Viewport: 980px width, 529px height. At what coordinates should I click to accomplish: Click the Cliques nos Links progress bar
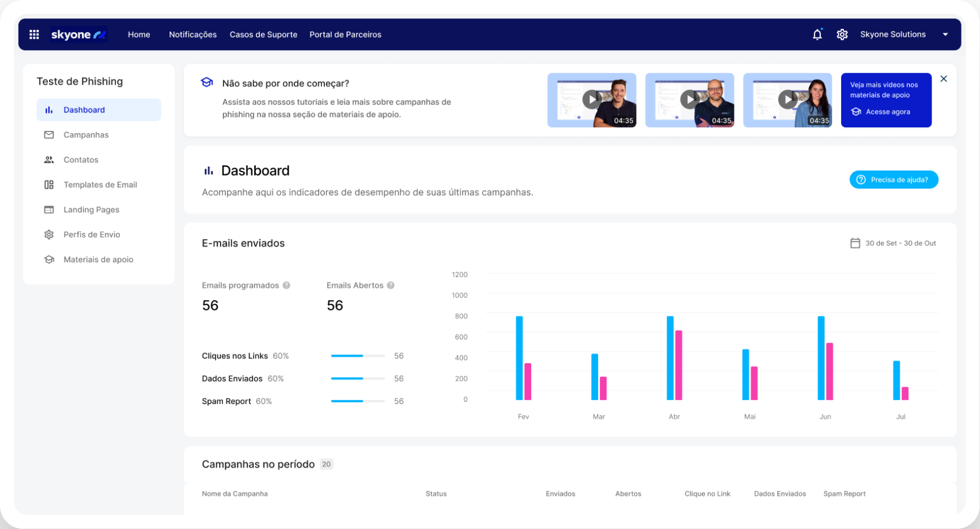pos(358,356)
